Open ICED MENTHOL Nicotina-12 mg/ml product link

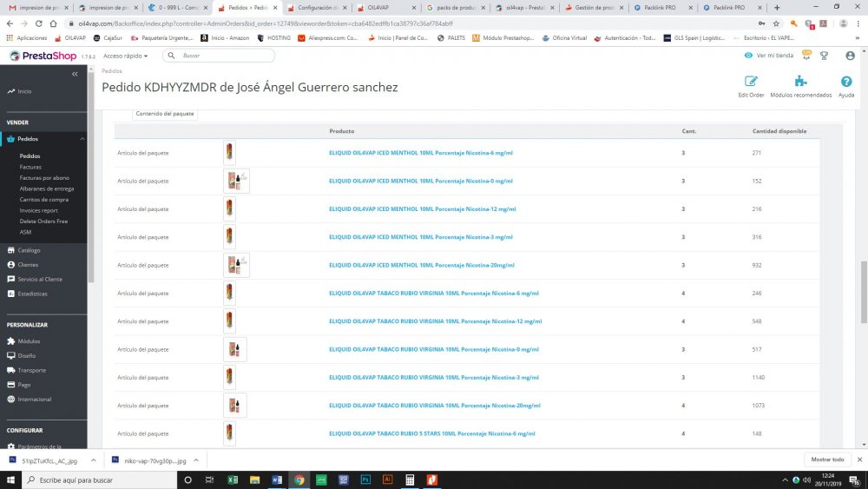click(x=423, y=209)
